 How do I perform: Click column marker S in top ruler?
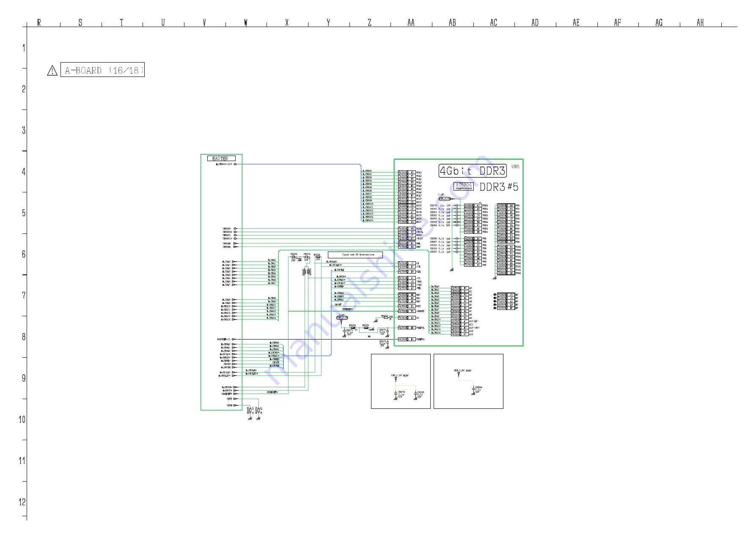click(80, 22)
